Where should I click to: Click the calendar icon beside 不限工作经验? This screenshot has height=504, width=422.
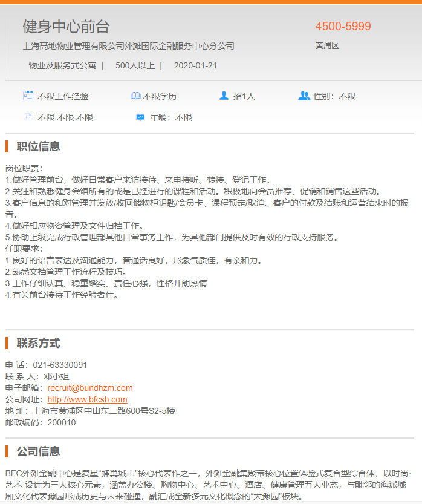click(x=28, y=96)
